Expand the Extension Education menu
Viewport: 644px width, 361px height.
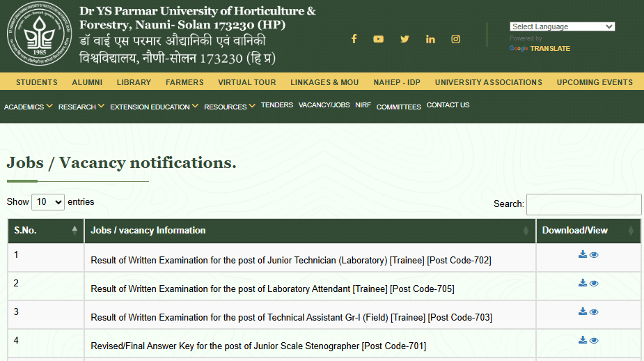154,107
